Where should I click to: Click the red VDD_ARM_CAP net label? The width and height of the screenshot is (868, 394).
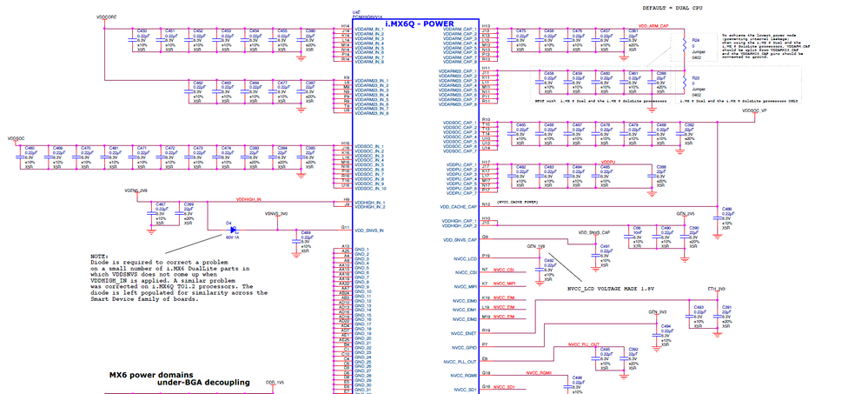pyautogui.click(x=653, y=26)
